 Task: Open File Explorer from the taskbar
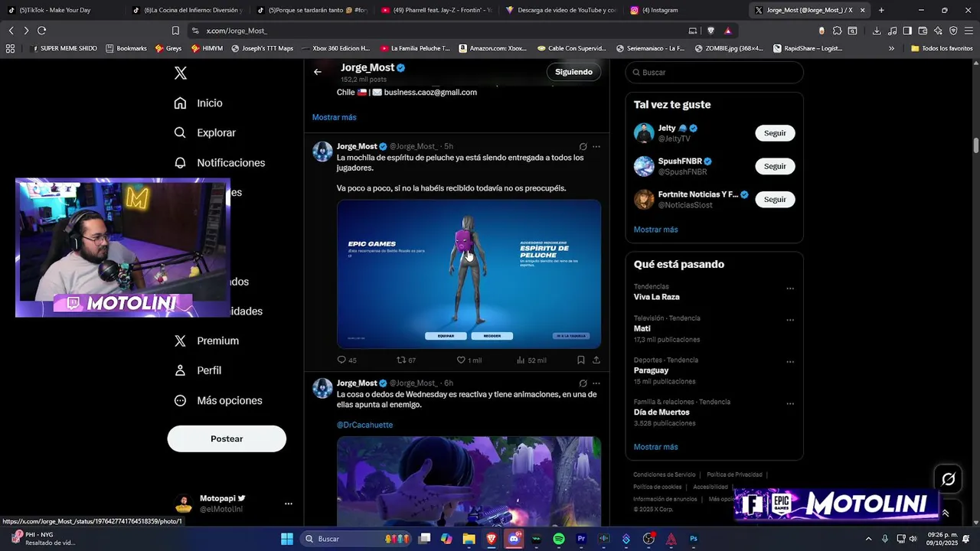[x=469, y=539]
